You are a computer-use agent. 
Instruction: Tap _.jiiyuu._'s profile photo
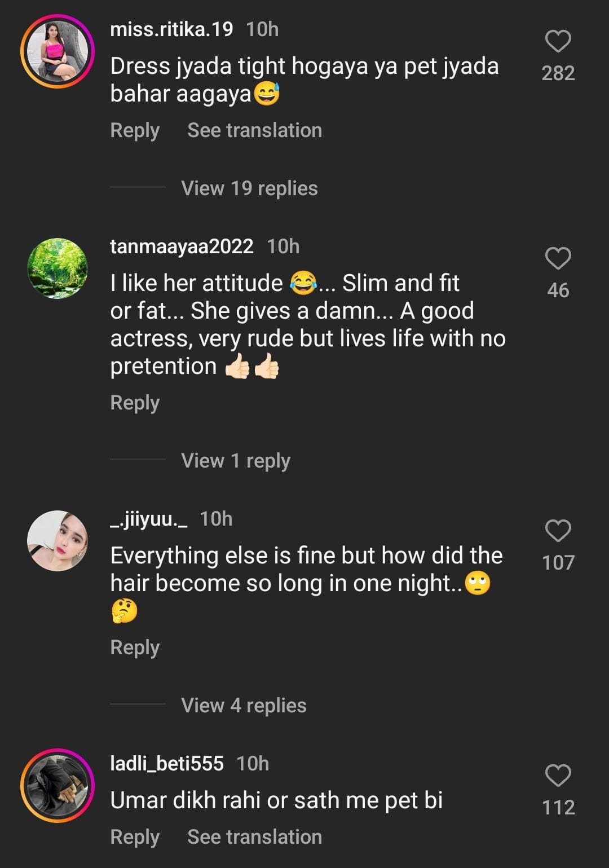click(x=58, y=541)
